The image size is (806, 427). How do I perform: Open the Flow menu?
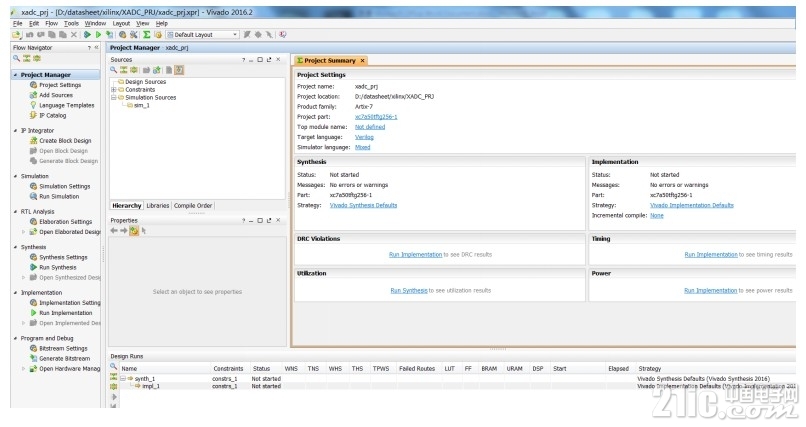click(x=51, y=23)
